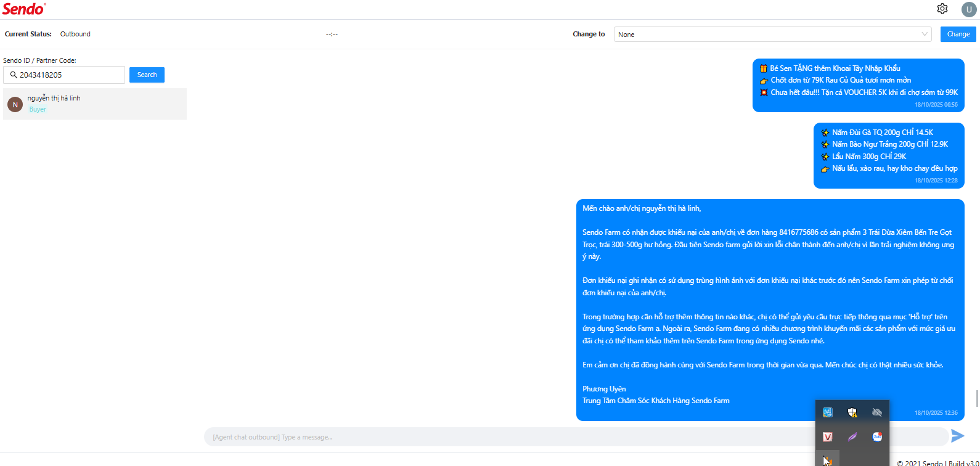The image size is (980, 466).
Task: Click the purple feather tray icon
Action: click(852, 437)
